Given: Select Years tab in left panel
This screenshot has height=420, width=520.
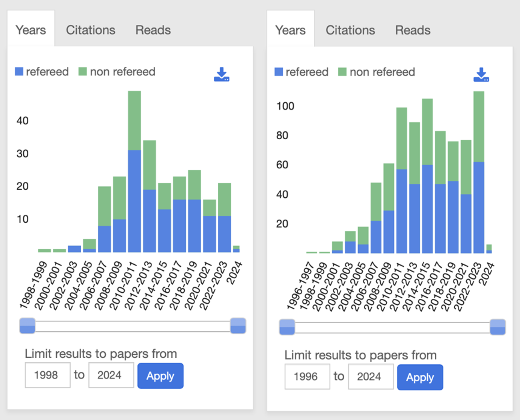Looking at the screenshot, I should pos(31,30).
